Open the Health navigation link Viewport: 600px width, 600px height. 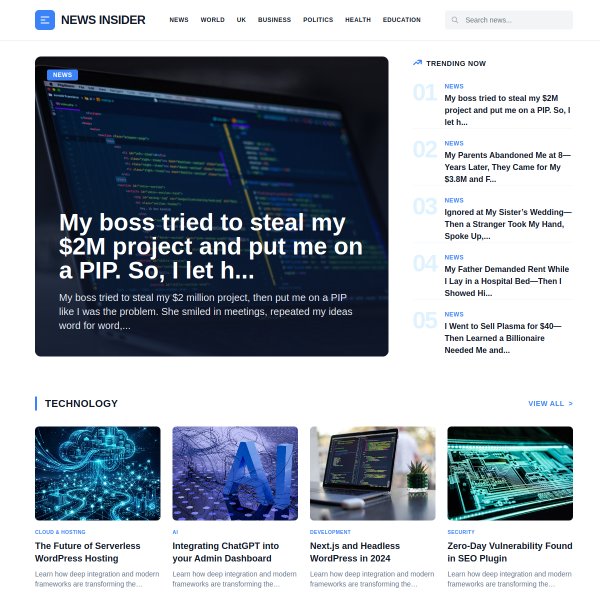(358, 20)
